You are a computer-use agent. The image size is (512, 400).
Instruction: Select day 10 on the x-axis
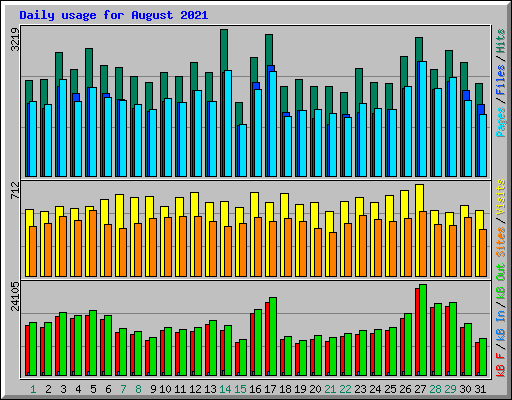165,389
